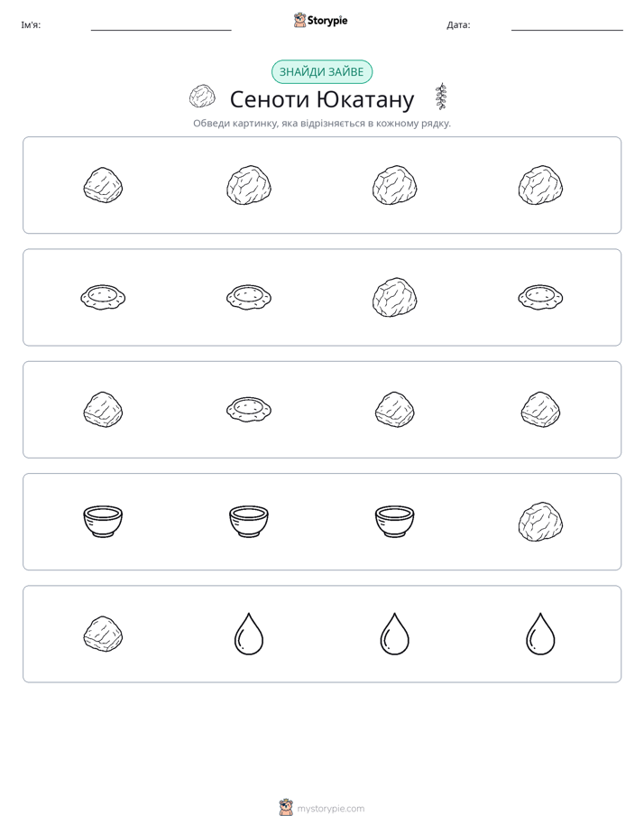Viewport: 644px width, 834px height.
Task: Select the rock among the cenote pools
Action: [395, 297]
